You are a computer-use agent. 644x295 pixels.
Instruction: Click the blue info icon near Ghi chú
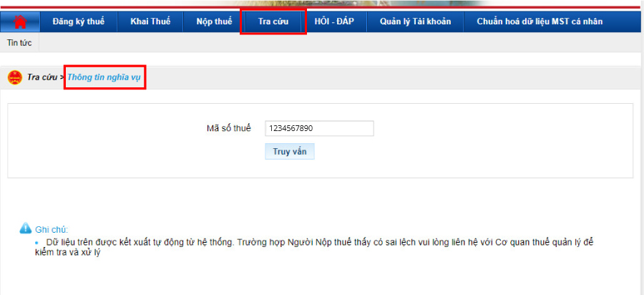point(26,228)
